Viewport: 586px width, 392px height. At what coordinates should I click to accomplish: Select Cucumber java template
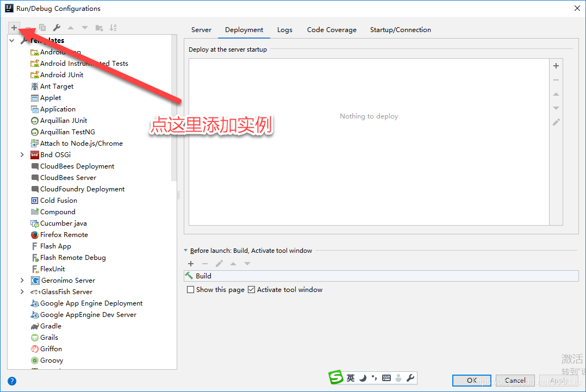[x=59, y=223]
